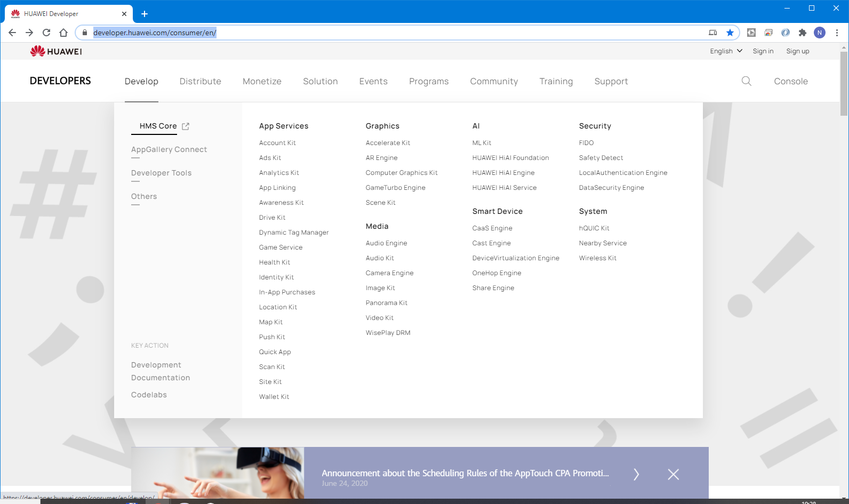Image resolution: width=849 pixels, height=504 pixels.
Task: Click the Console link
Action: (791, 81)
